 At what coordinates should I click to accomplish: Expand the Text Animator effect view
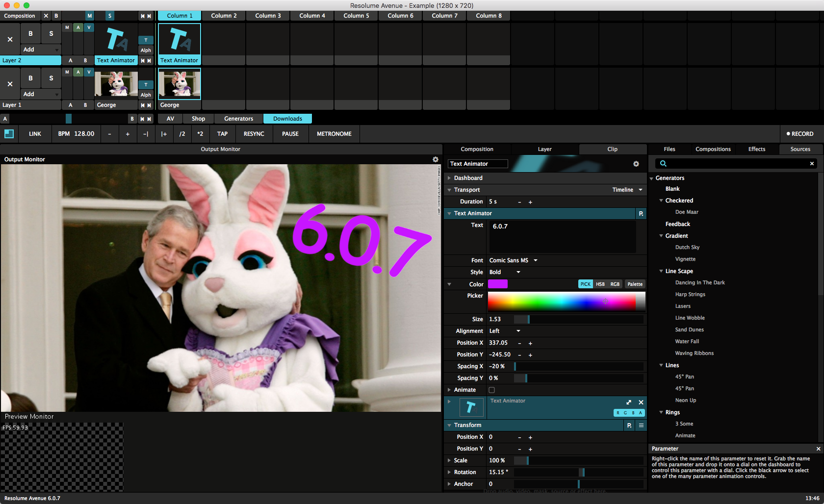coord(629,402)
